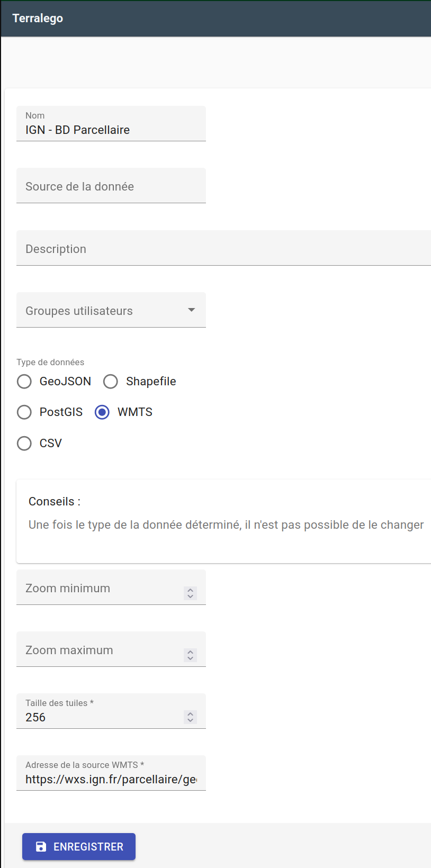Choose the CSV data type
The image size is (431, 868).
pyautogui.click(x=24, y=443)
